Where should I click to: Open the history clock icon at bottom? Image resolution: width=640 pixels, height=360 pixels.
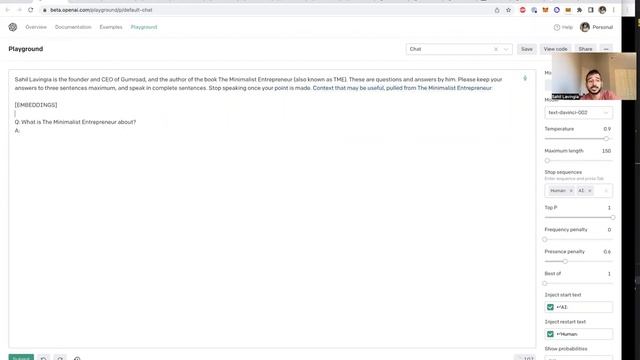pyautogui.click(x=77, y=358)
